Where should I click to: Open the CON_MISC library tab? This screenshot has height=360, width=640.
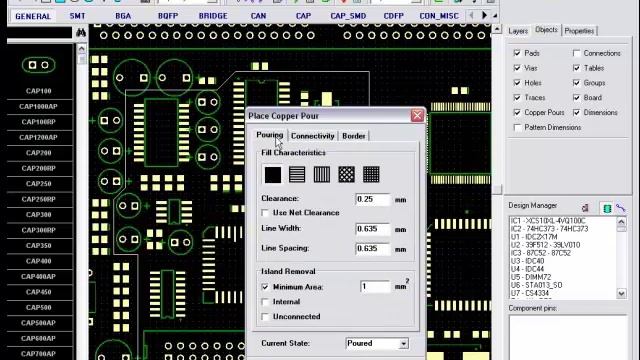click(439, 16)
